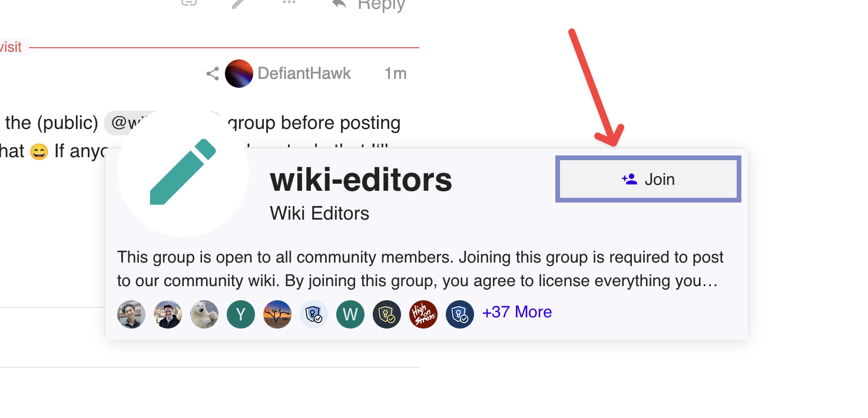Click the light blue shield avatar

(x=314, y=314)
